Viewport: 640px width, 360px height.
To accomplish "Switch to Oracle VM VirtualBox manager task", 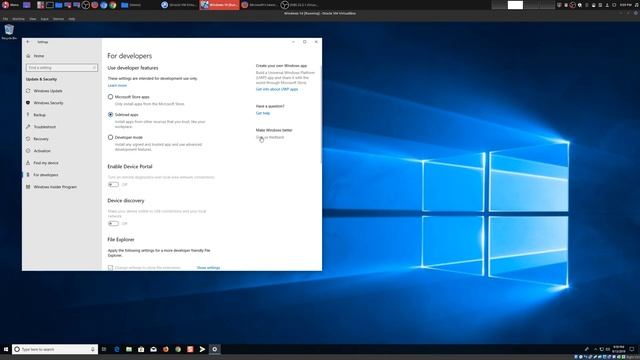I will click(x=179, y=5).
